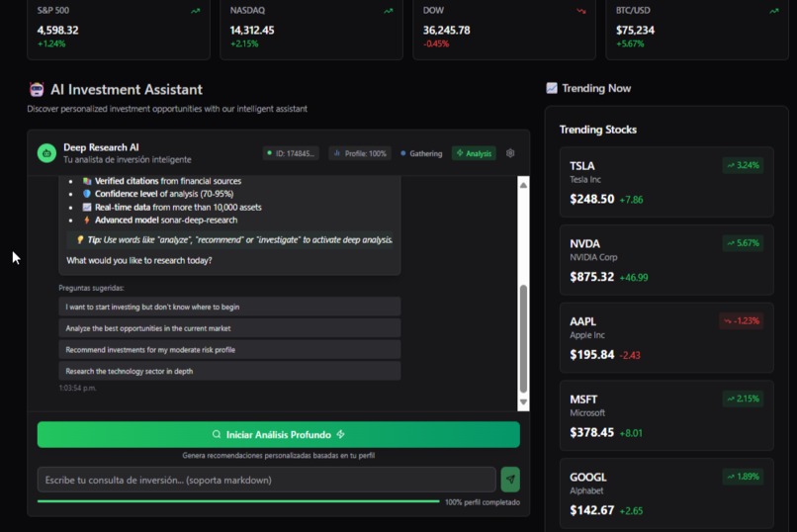This screenshot has height=532, width=797.
Task: Click "Preguntas sugeridas:" label
Action: coord(91,288)
